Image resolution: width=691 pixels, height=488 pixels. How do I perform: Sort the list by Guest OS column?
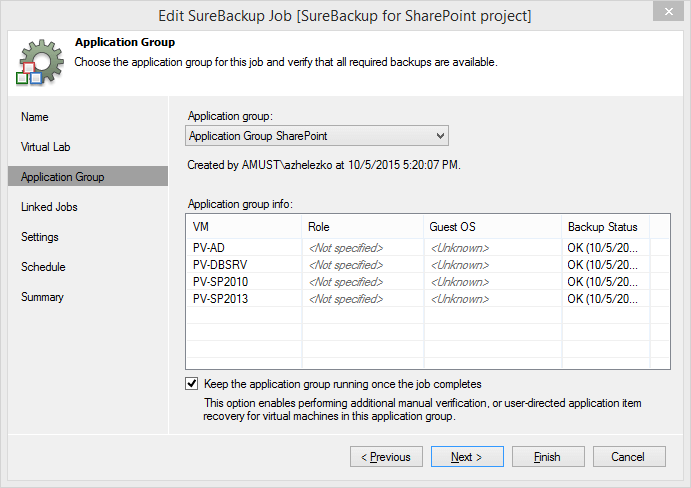492,227
